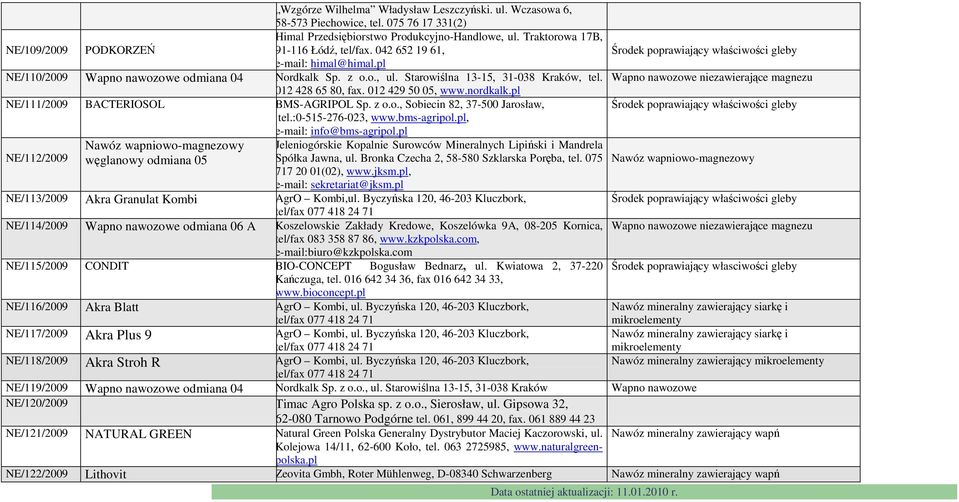Click the Zeovita Gmbh producer cell
This screenshot has height=502, width=959.
click(441, 474)
